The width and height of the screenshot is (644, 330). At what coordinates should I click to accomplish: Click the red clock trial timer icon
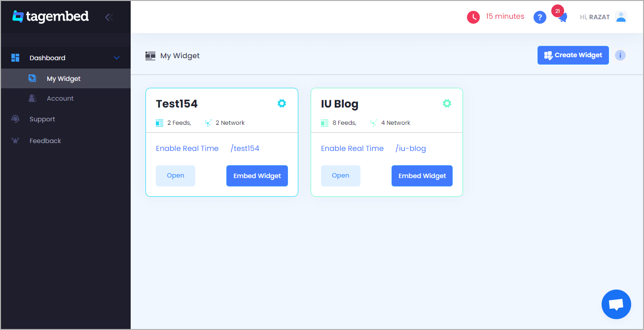(473, 17)
